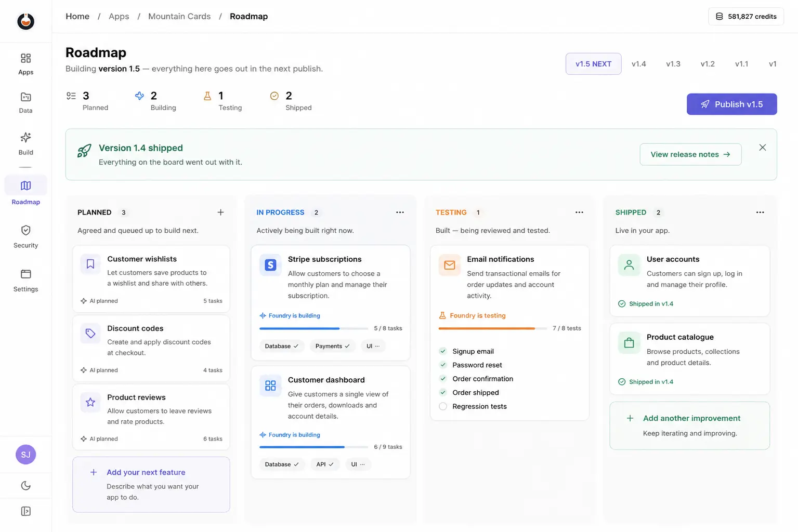The image size is (798, 532).
Task: Open Settings in the sidebar
Action: [25, 281]
